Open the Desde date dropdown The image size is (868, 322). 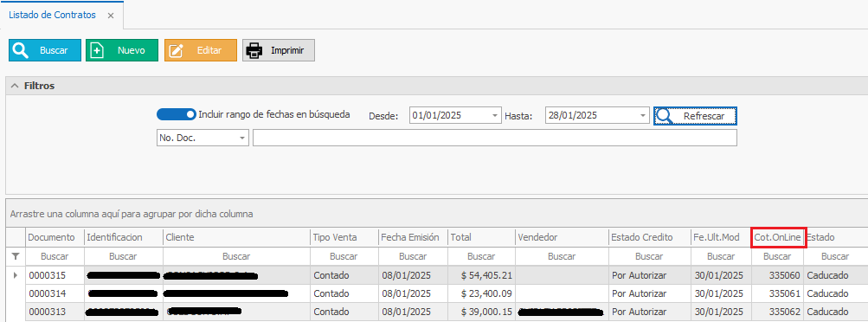click(x=495, y=116)
